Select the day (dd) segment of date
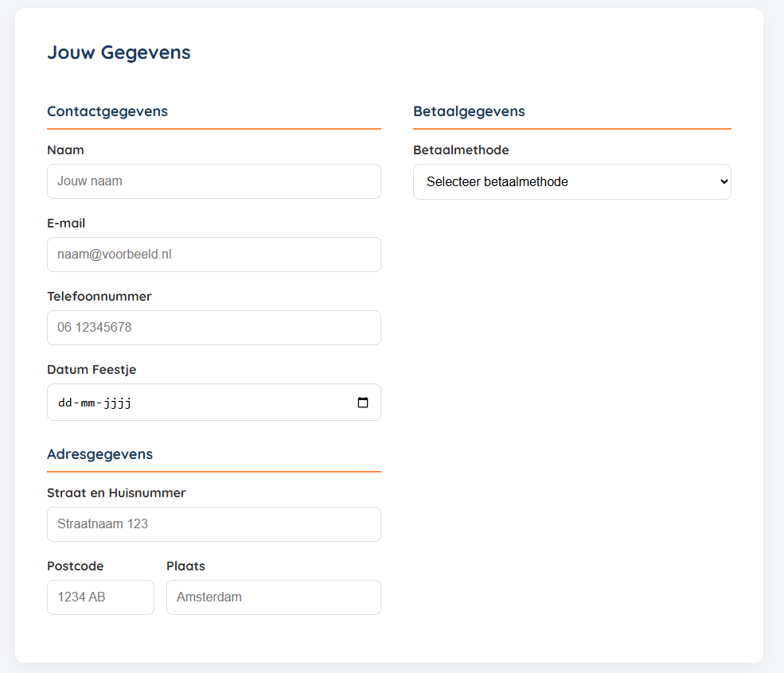The width and height of the screenshot is (784, 673). pyautogui.click(x=65, y=403)
